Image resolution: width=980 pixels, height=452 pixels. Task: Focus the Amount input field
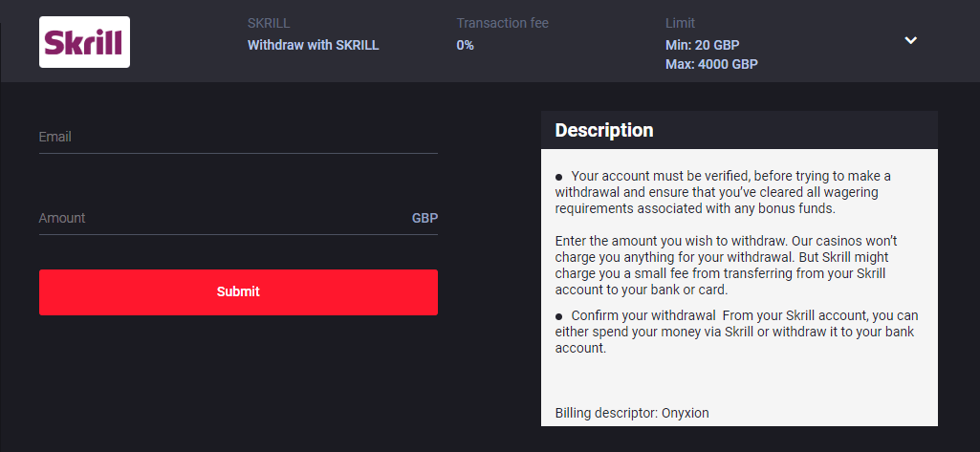tap(220, 218)
